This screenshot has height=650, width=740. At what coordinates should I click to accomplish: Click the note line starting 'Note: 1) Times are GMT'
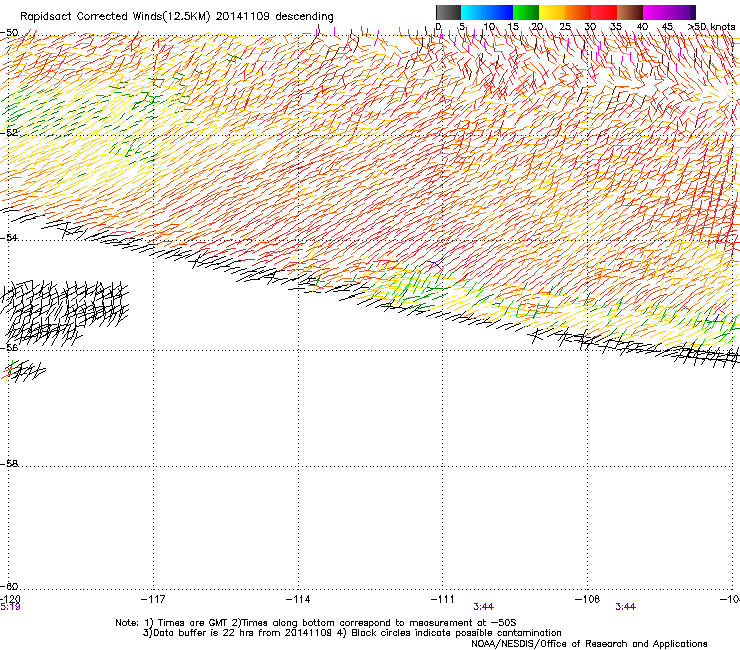(316, 623)
